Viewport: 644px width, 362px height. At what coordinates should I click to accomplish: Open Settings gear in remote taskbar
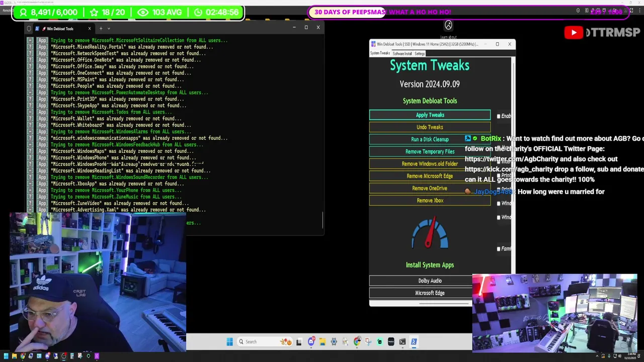(x=334, y=341)
